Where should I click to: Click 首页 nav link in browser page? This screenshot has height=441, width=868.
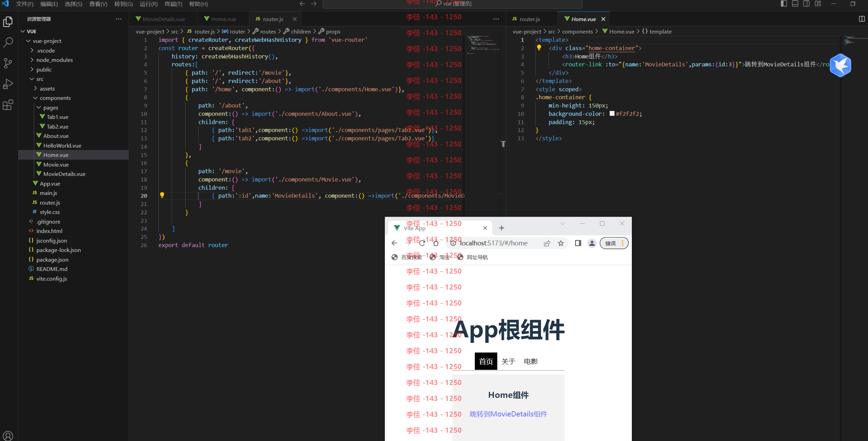click(486, 361)
